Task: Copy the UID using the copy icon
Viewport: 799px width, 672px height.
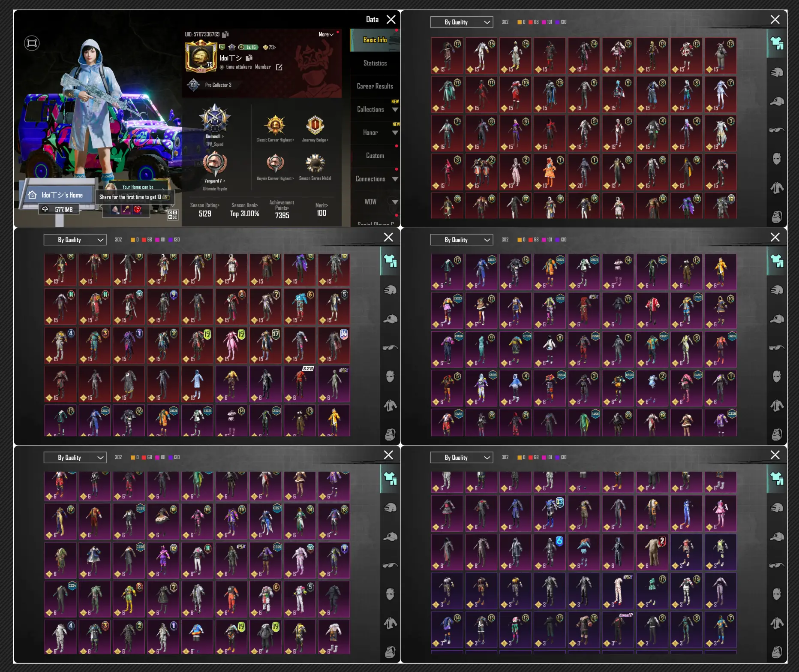Action: [225, 34]
